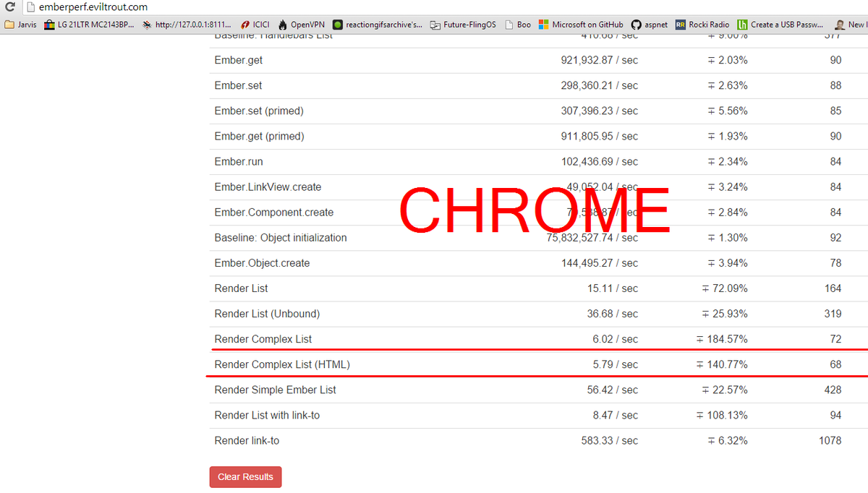Viewport: 868px width, 493px height.
Task: Click the sample count '1078'
Action: coord(830,440)
